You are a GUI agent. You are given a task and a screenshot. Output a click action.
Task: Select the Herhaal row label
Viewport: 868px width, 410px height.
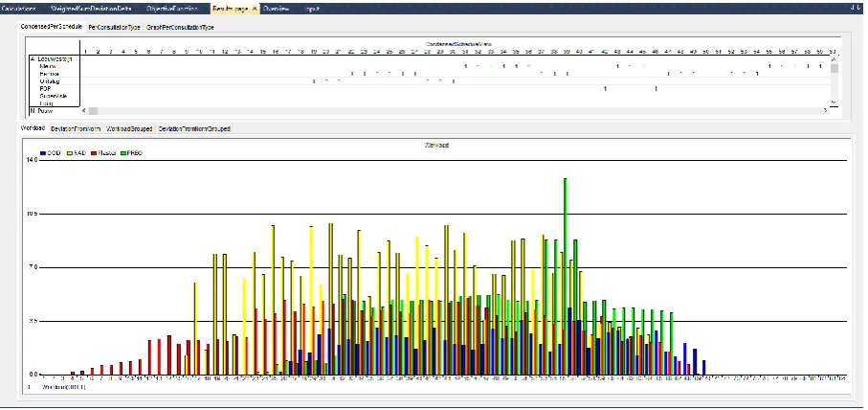[49, 73]
